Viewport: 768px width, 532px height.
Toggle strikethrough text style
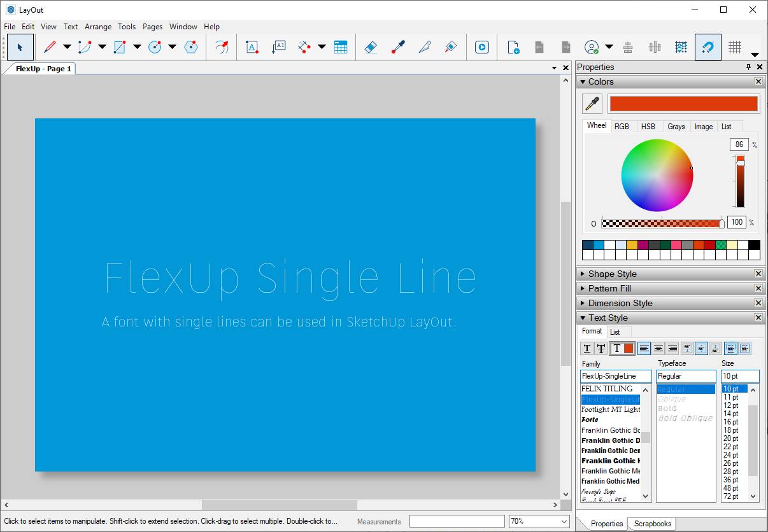point(601,349)
